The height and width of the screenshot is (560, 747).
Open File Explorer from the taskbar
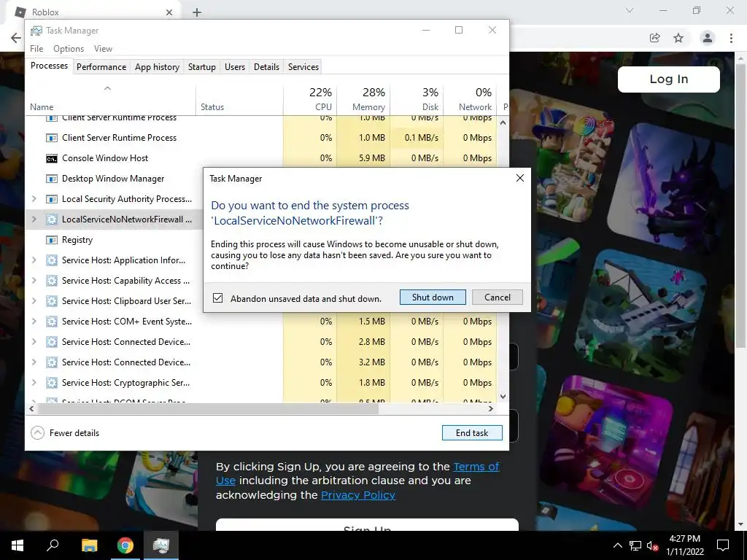tap(89, 545)
